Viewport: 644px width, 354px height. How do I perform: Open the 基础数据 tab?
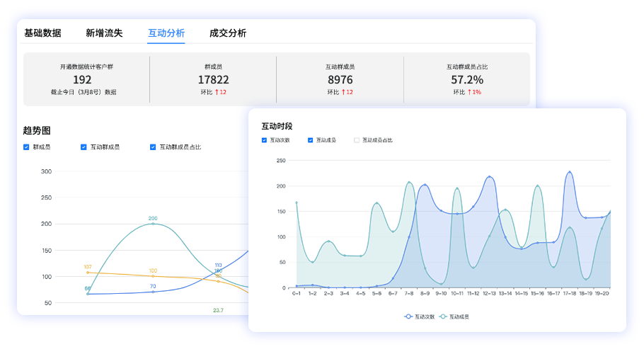coord(42,33)
